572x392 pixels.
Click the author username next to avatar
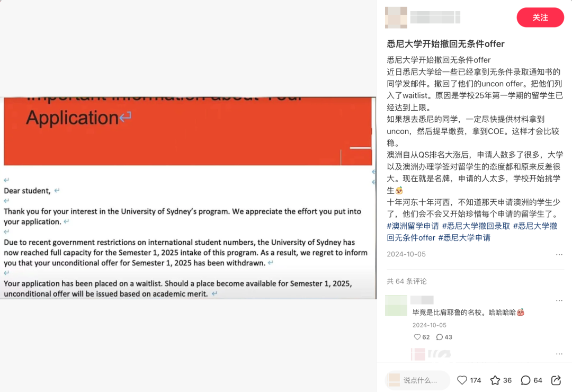pyautogui.click(x=435, y=17)
